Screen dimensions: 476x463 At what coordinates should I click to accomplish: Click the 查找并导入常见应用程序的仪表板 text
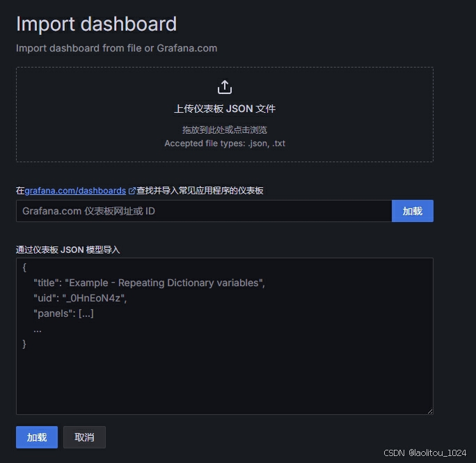(x=200, y=191)
